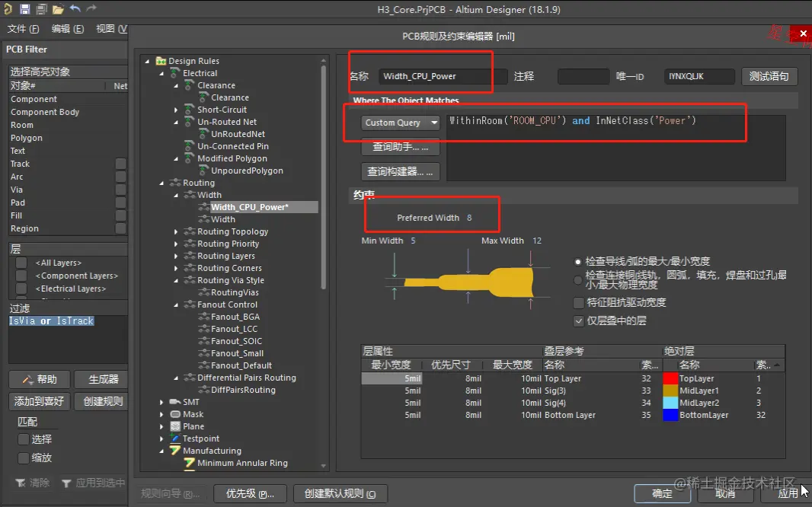Expand the Routing Topology node
The height and width of the screenshot is (507, 812).
[176, 231]
